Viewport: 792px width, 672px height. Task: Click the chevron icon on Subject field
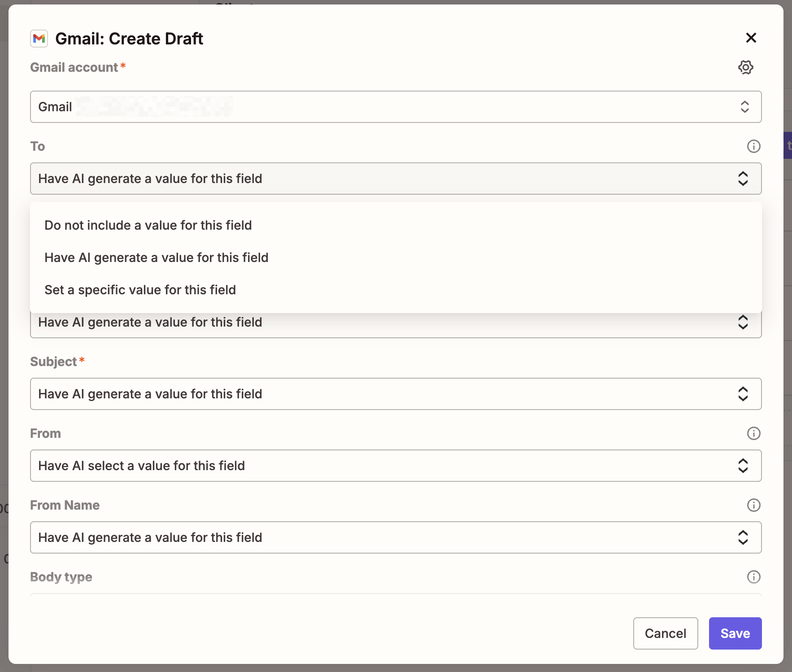[743, 394]
